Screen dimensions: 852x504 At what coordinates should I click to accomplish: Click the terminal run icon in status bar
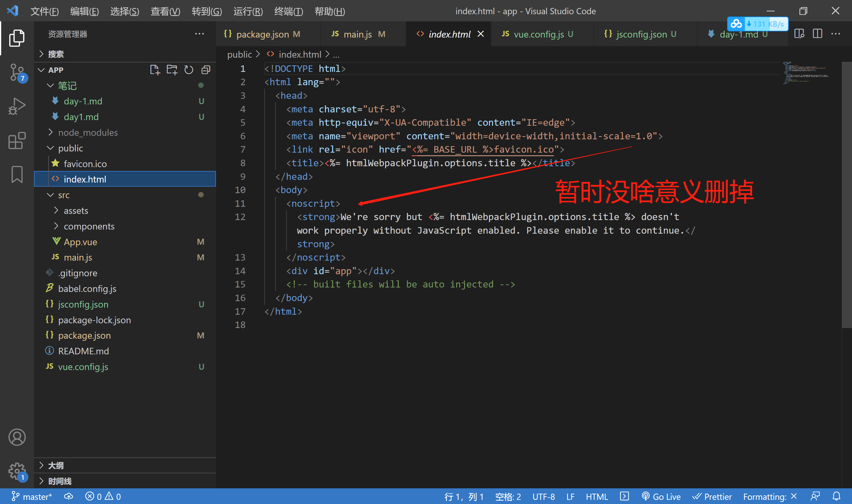pos(624,497)
